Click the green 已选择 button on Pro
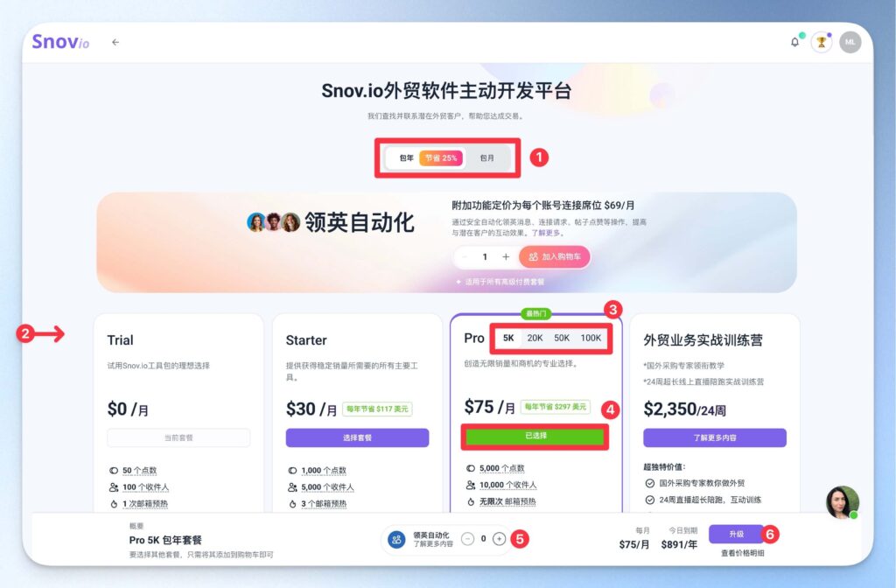This screenshot has height=588, width=896. pos(535,436)
